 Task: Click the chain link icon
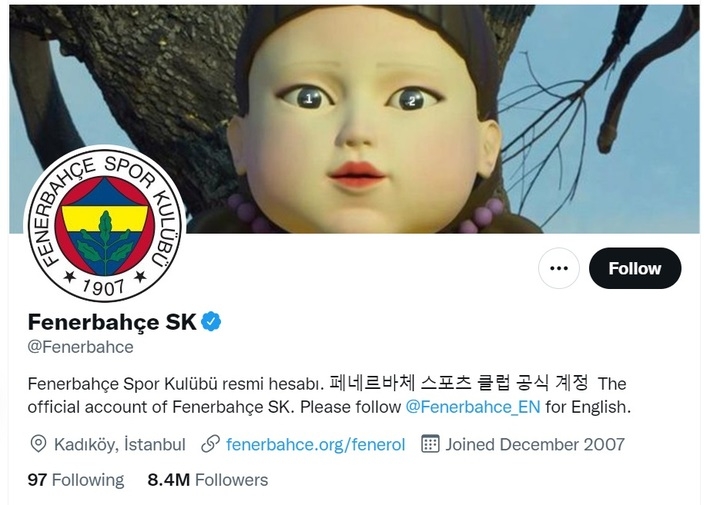point(211,444)
